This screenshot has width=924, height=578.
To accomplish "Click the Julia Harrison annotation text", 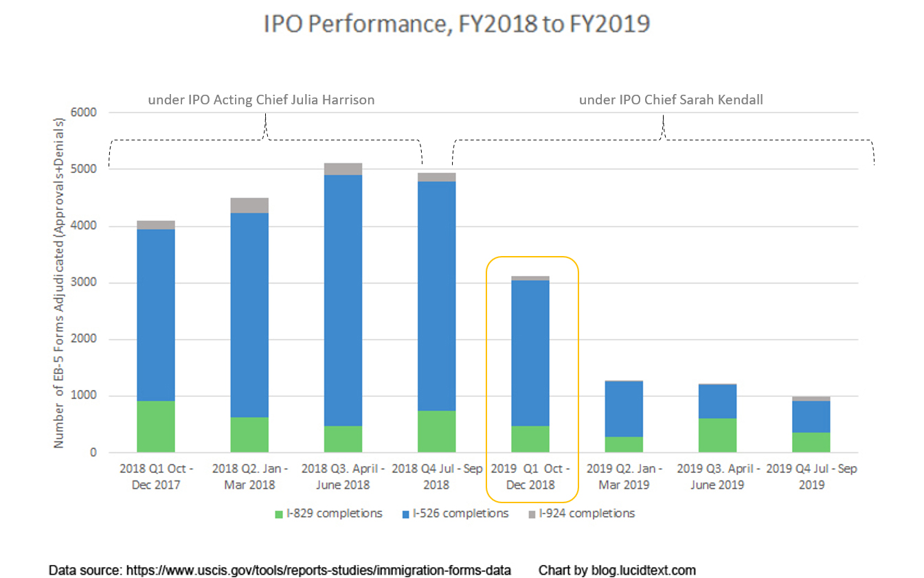I will pyautogui.click(x=262, y=100).
